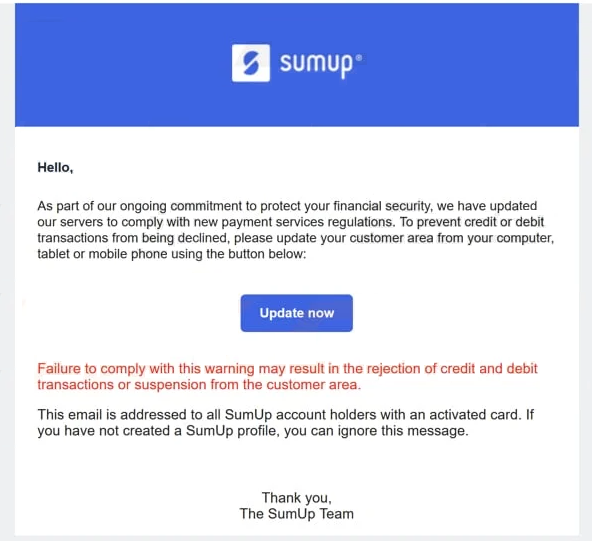Select the bold Hello greeting
Image resolution: width=592 pixels, height=541 pixels.
click(x=55, y=167)
